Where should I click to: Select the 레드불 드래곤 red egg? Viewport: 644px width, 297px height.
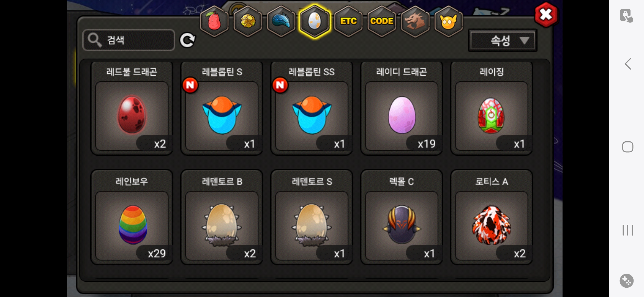point(132,108)
